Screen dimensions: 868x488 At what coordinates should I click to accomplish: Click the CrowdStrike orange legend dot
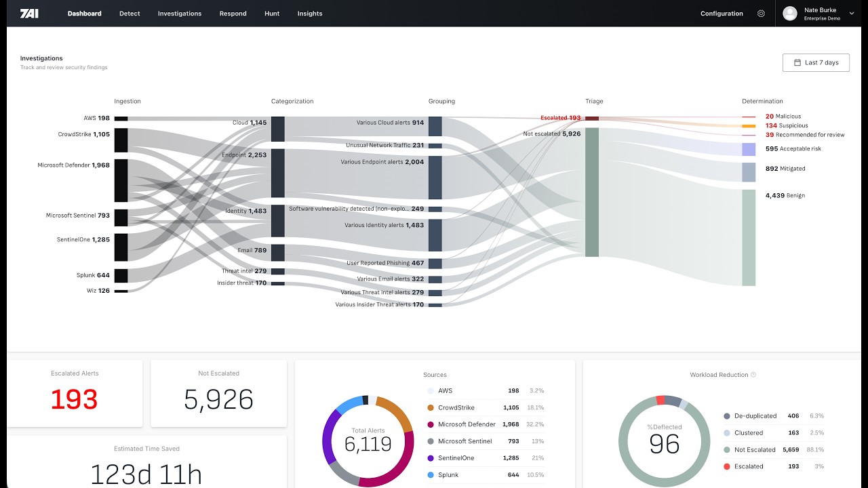(431, 408)
